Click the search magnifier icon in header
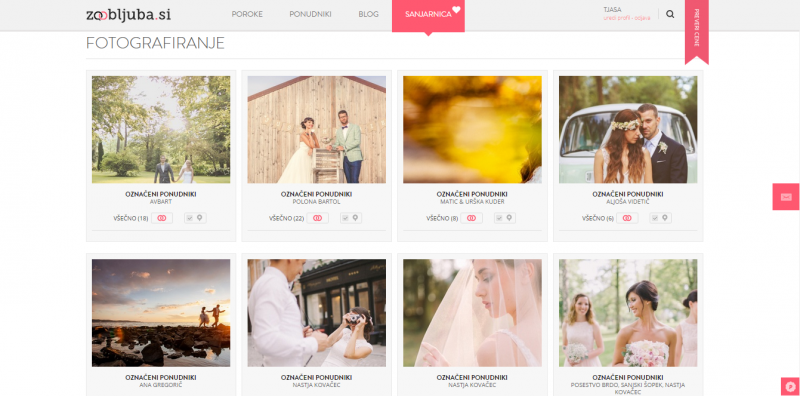Screen dimensions: 800x396 pos(670,14)
